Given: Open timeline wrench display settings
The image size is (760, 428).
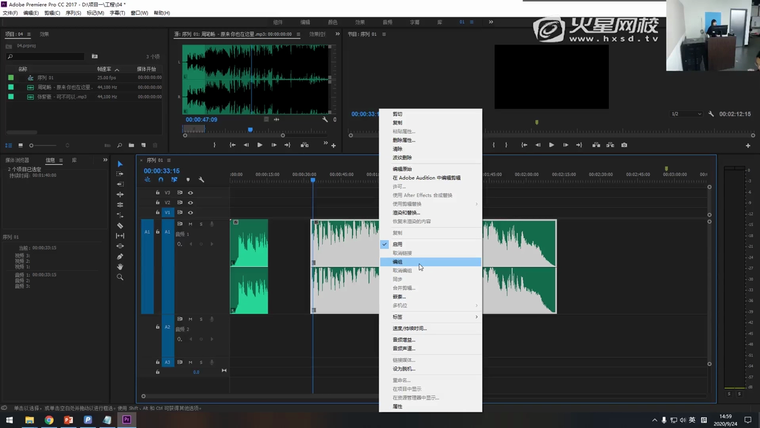Looking at the screenshot, I should click(x=201, y=180).
